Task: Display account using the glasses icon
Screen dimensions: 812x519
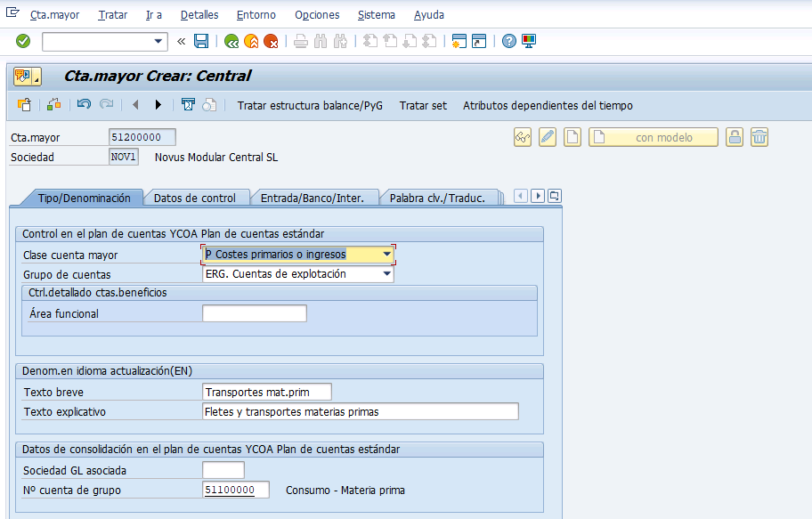Action: (x=523, y=137)
